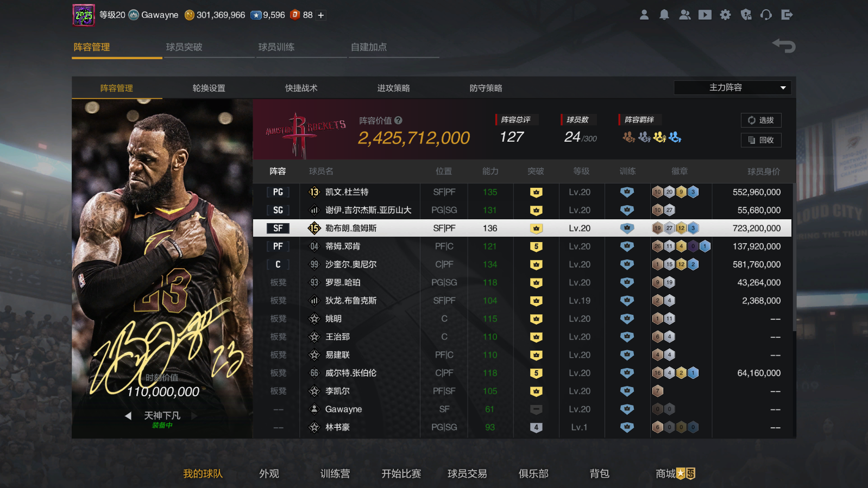Select player row 狄龙.布鲁克斯
Image resolution: width=868 pixels, height=488 pixels.
click(x=522, y=301)
